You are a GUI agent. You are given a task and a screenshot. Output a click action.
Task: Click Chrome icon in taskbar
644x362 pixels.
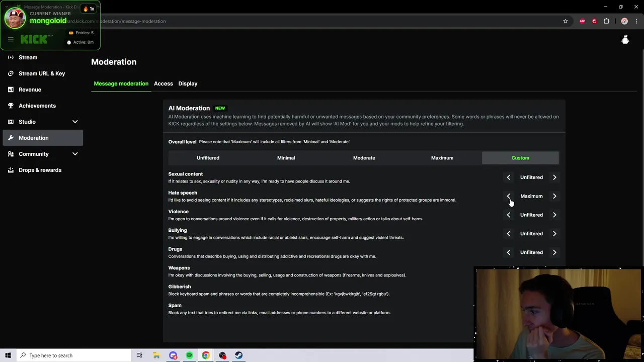tap(206, 355)
